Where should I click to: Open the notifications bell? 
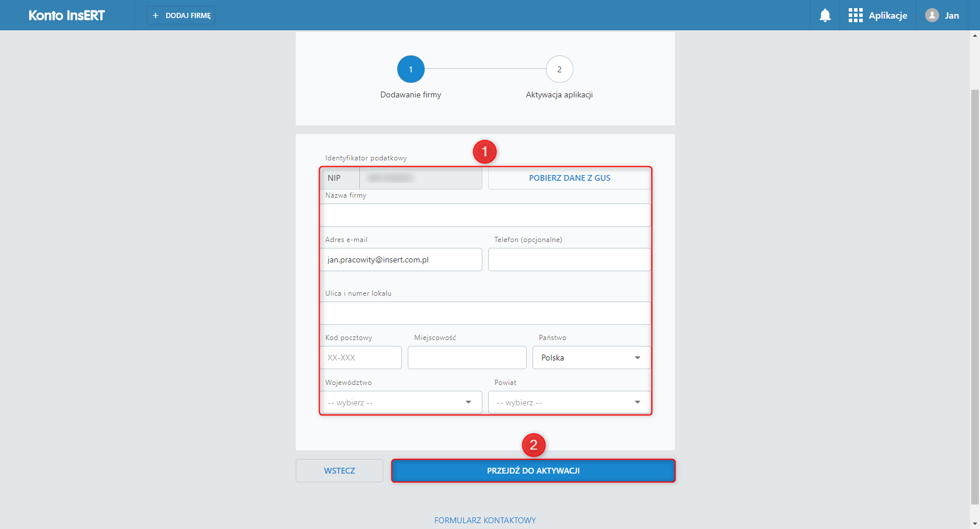click(825, 15)
